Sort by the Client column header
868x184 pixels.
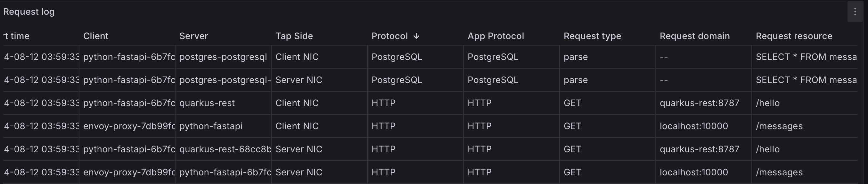96,36
